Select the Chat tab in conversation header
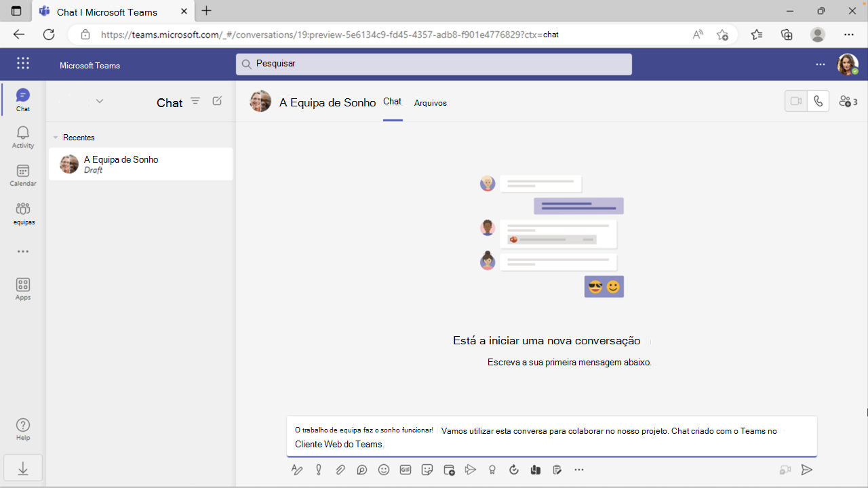The height and width of the screenshot is (488, 868). [x=392, y=102]
